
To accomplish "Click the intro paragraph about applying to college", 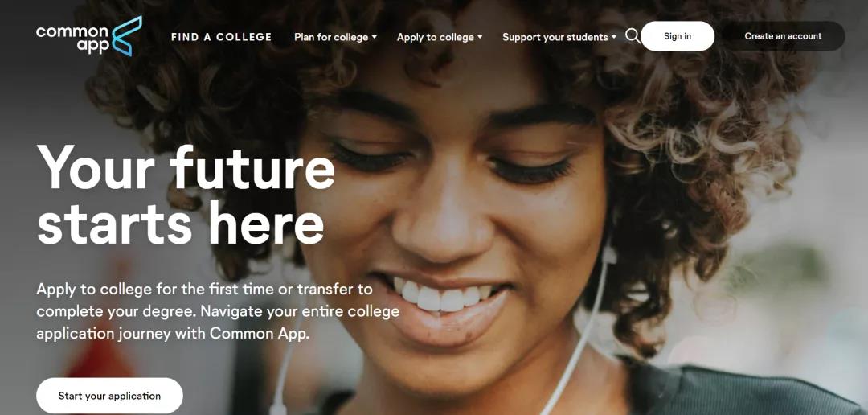I will point(218,312).
